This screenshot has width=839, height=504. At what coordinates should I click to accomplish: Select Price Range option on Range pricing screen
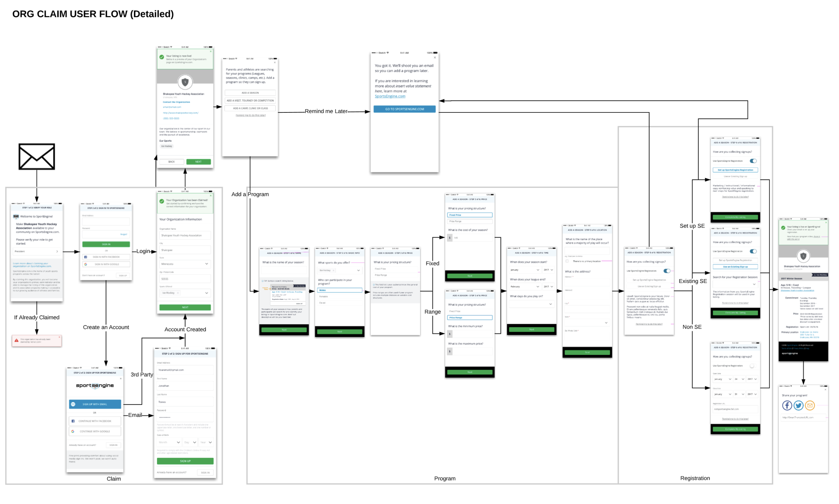470,317
